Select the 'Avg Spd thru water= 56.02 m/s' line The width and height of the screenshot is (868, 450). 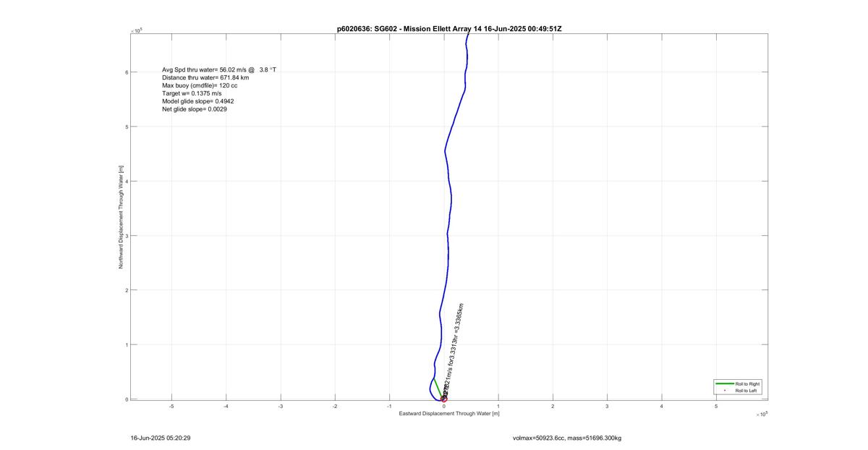219,69
